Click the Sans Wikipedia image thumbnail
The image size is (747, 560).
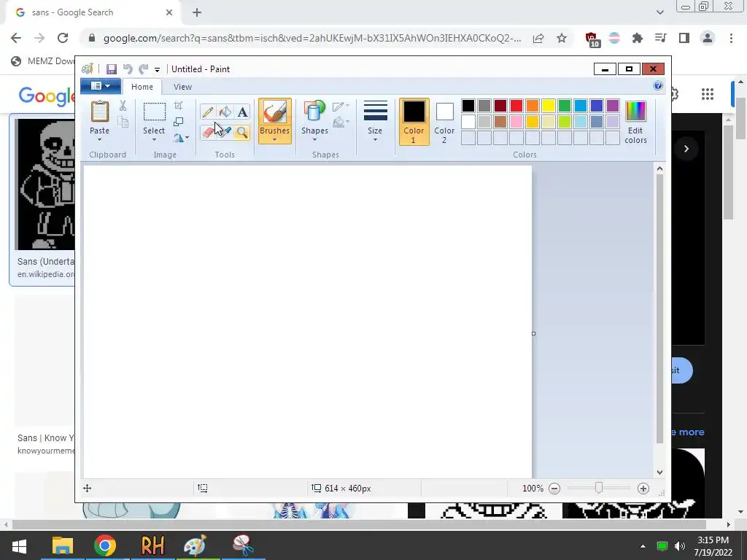(x=44, y=184)
